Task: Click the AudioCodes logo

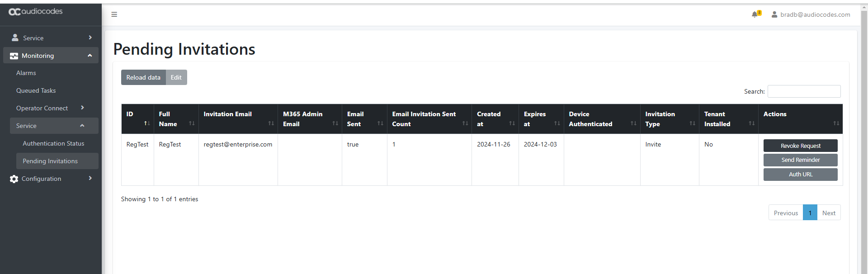Action: (x=36, y=12)
